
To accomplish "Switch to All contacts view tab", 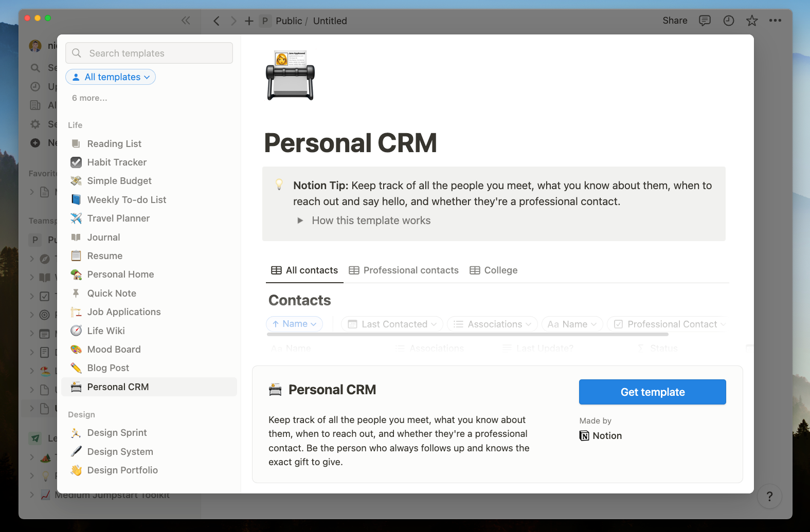I will pyautogui.click(x=304, y=270).
